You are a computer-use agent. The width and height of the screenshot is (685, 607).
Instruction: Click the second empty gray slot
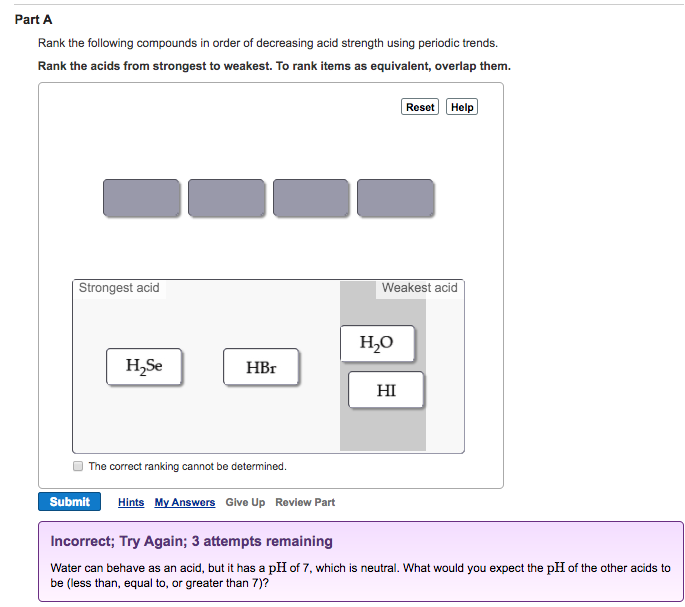tap(226, 197)
